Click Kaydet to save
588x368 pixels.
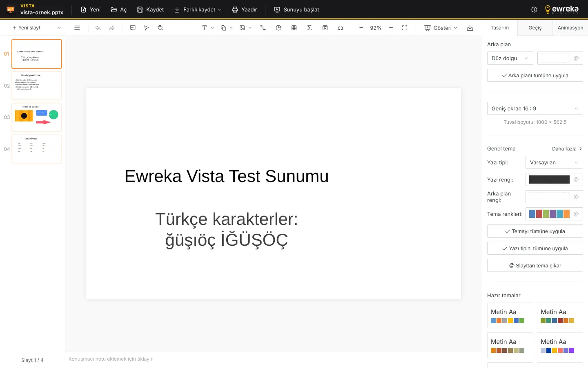click(150, 9)
